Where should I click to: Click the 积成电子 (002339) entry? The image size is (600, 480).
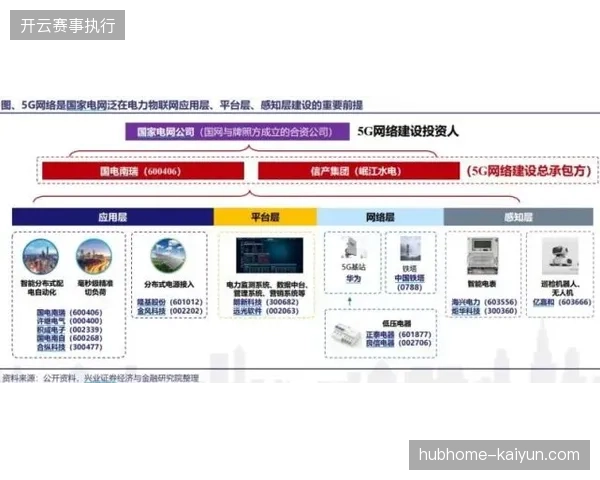point(69,330)
